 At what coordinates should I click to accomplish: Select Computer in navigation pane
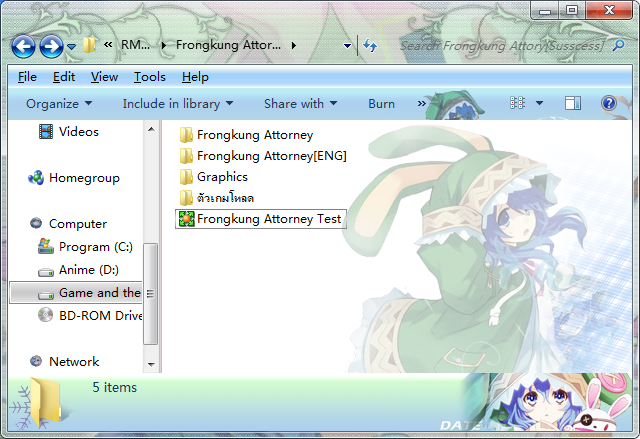pyautogui.click(x=78, y=224)
